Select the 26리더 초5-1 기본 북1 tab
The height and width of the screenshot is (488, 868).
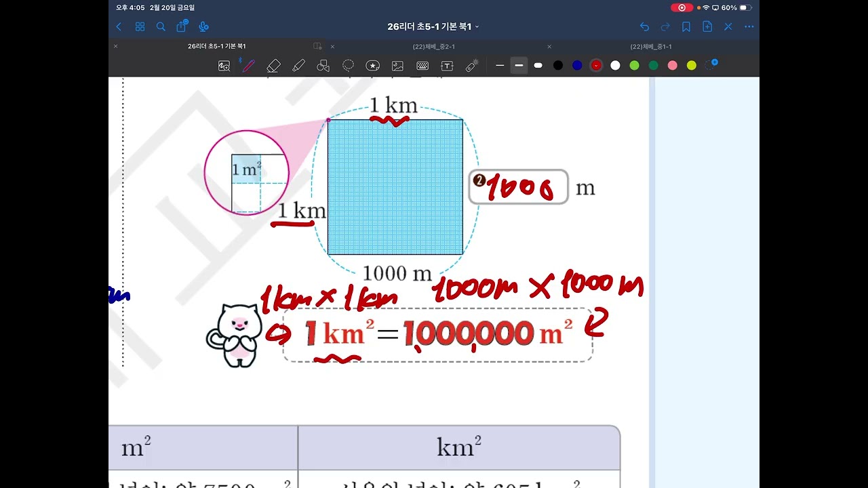pyautogui.click(x=217, y=47)
